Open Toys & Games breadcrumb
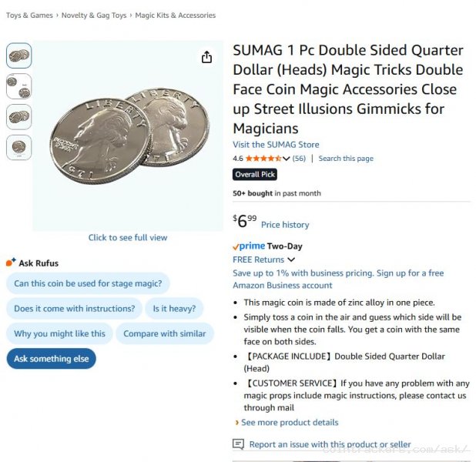This screenshot has width=476, height=462. click(x=29, y=15)
